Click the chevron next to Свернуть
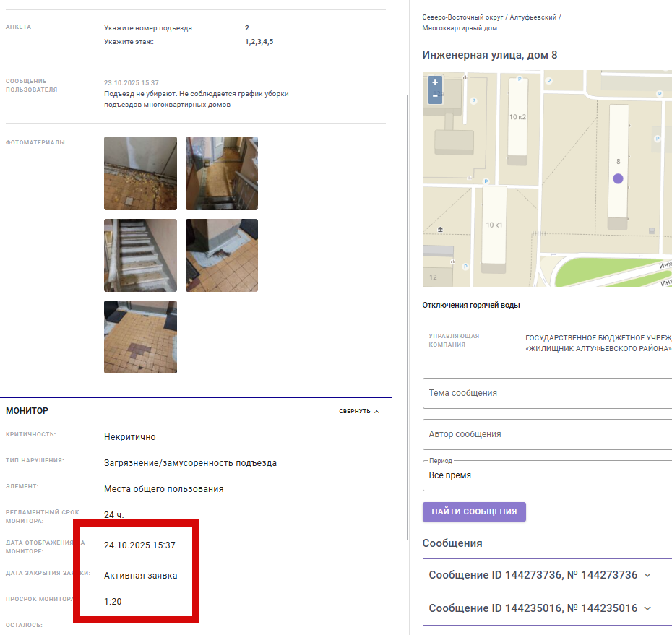Viewport: 672px width, 635px height. 376,411
